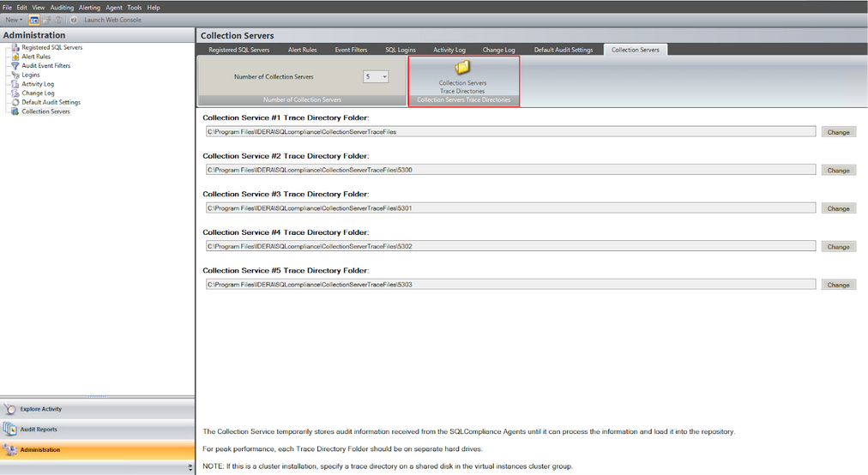Click the 'Administration' pane header text

pos(33,35)
